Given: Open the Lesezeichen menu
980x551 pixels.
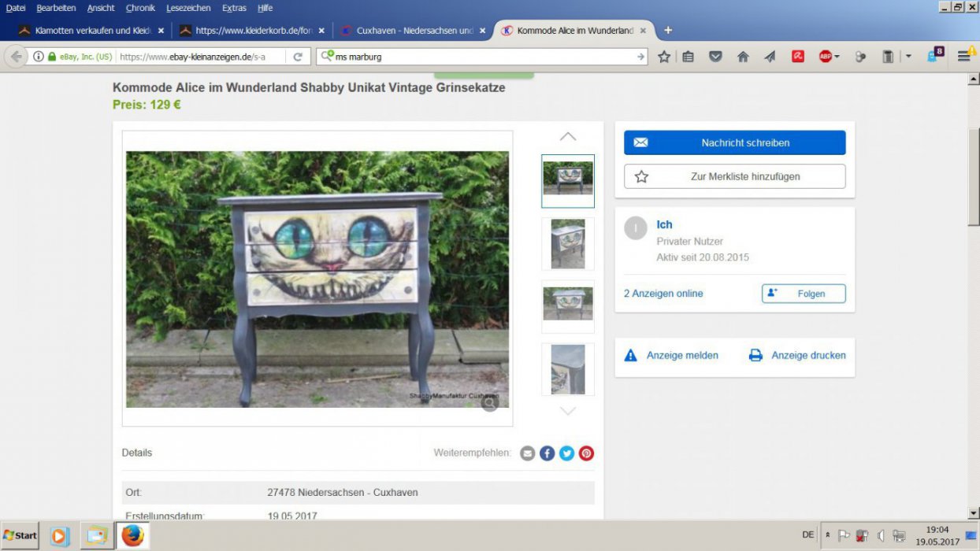Looking at the screenshot, I should [188, 8].
